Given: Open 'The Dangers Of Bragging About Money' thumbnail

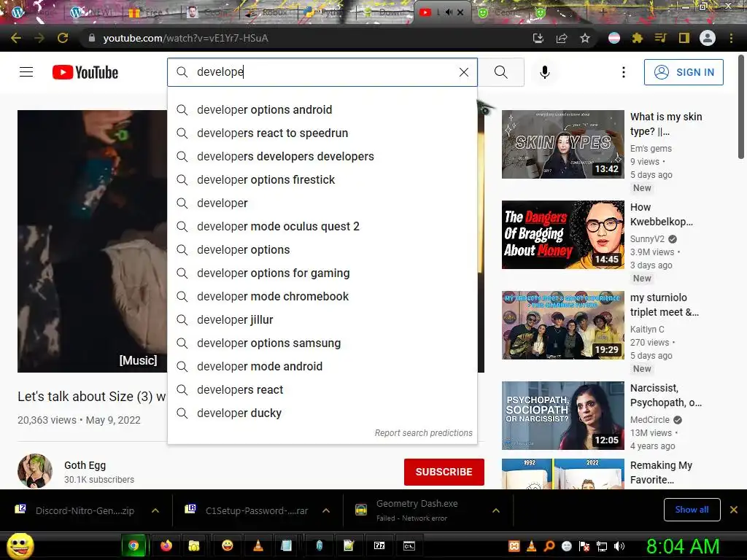Looking at the screenshot, I should pos(562,235).
